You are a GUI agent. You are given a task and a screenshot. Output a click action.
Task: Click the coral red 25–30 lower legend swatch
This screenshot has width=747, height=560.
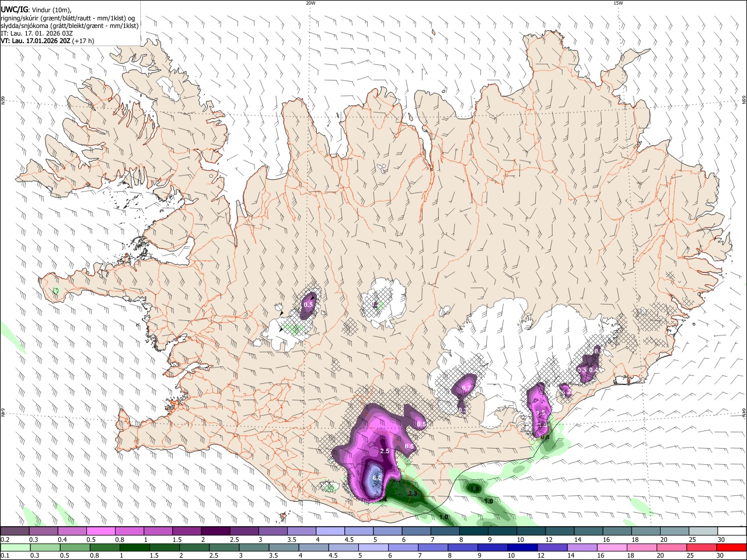tap(701, 547)
